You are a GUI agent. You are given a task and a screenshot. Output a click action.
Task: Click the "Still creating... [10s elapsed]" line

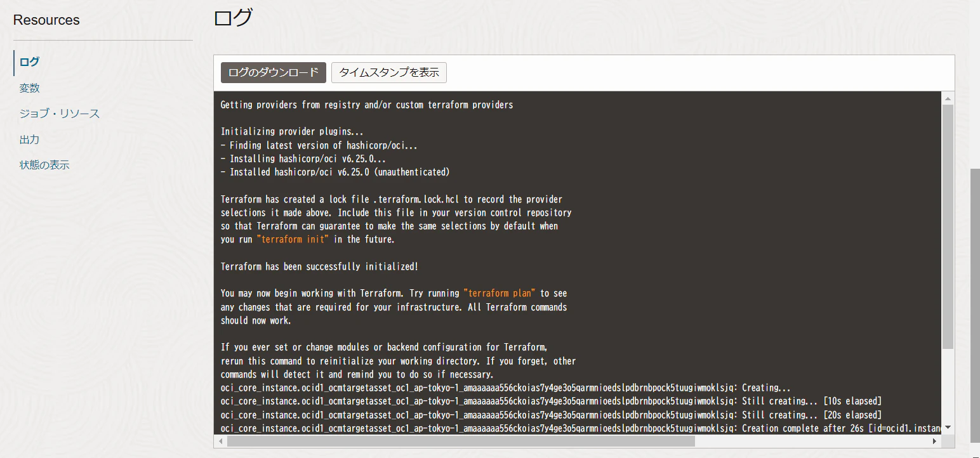tap(551, 402)
